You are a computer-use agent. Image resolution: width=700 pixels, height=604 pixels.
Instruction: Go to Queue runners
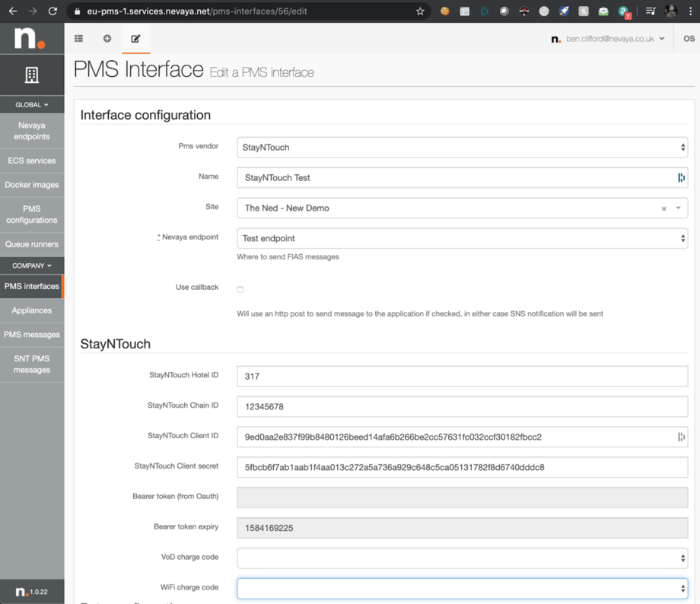coord(32,244)
